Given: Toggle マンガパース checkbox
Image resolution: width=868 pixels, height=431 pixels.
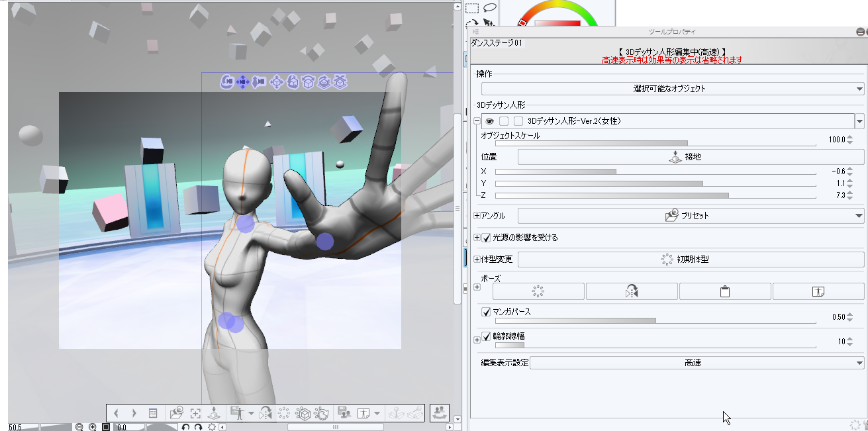Looking at the screenshot, I should tap(487, 311).
